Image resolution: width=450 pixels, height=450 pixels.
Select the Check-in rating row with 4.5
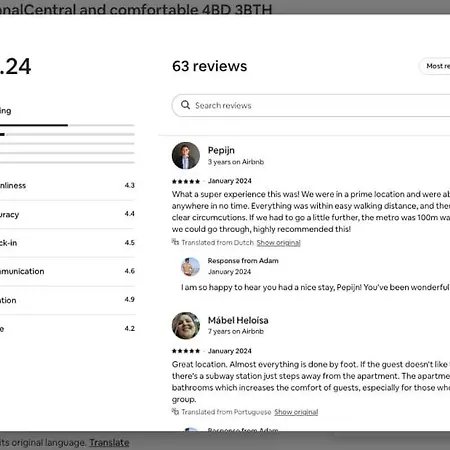coord(67,243)
